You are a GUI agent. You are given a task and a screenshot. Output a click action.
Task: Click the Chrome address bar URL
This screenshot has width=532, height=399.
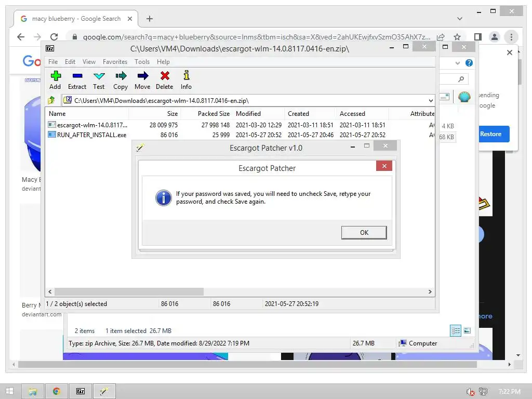[257, 37]
